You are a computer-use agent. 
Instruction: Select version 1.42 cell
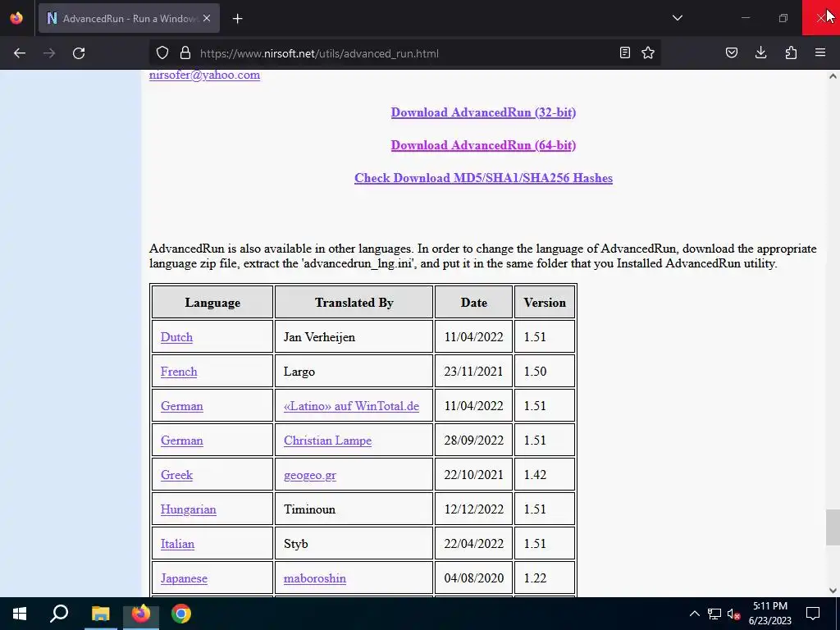point(545,475)
